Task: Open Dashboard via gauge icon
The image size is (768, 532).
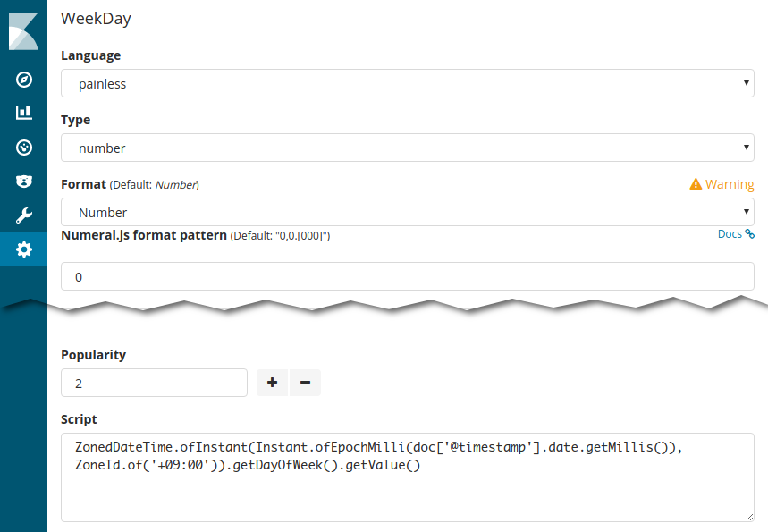Action: tap(24, 147)
